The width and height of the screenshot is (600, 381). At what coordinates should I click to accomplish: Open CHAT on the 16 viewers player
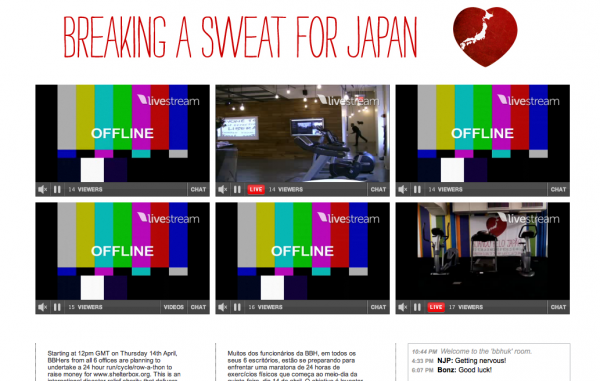378,307
